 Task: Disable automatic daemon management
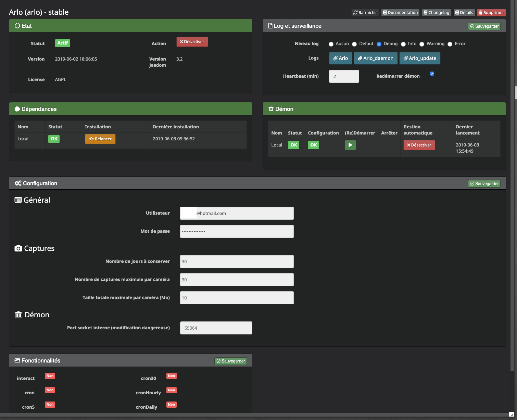pos(419,145)
